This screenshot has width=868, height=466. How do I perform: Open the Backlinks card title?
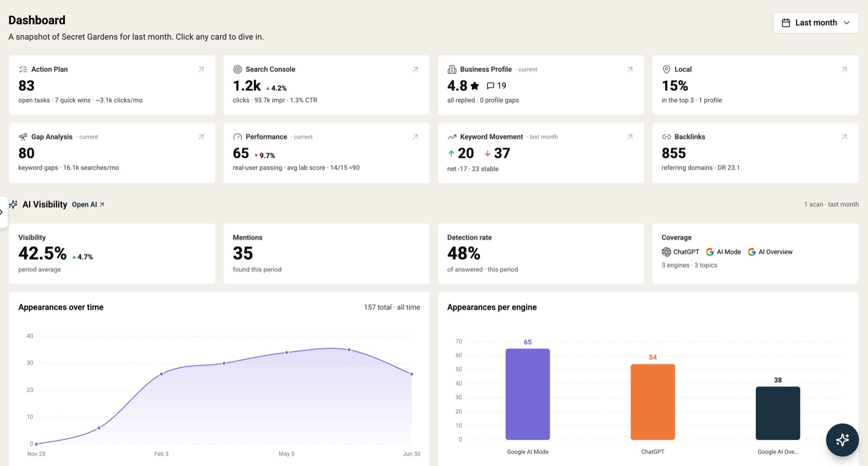coord(690,137)
